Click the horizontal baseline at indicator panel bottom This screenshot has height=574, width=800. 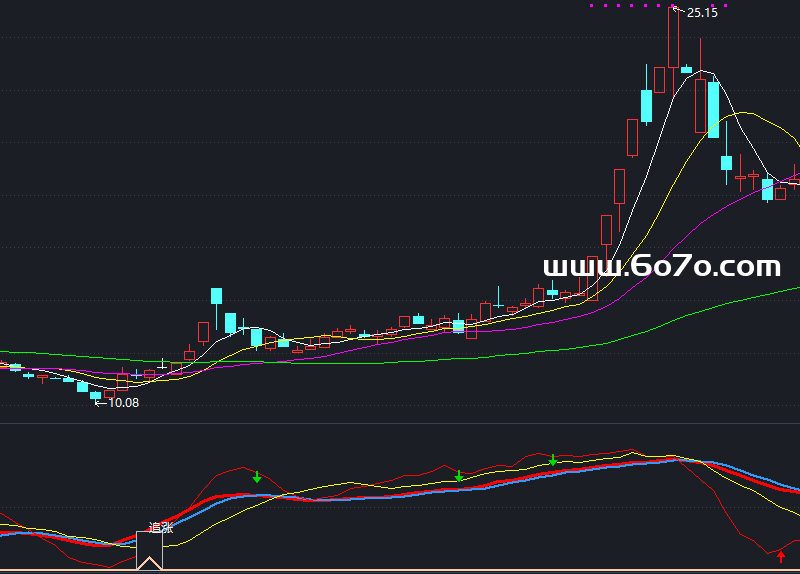tap(400, 571)
